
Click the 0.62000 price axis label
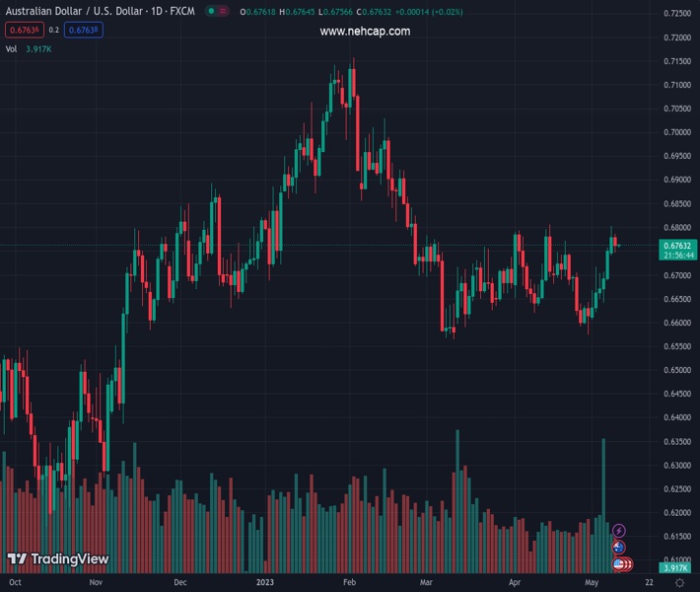676,512
